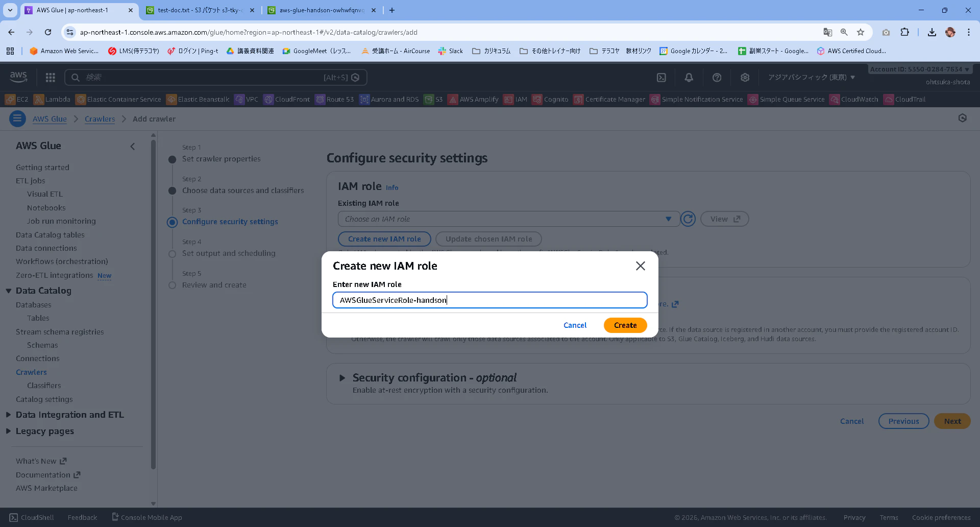980x527 pixels.
Task: Open Visual ETL in the sidebar
Action: (45, 194)
